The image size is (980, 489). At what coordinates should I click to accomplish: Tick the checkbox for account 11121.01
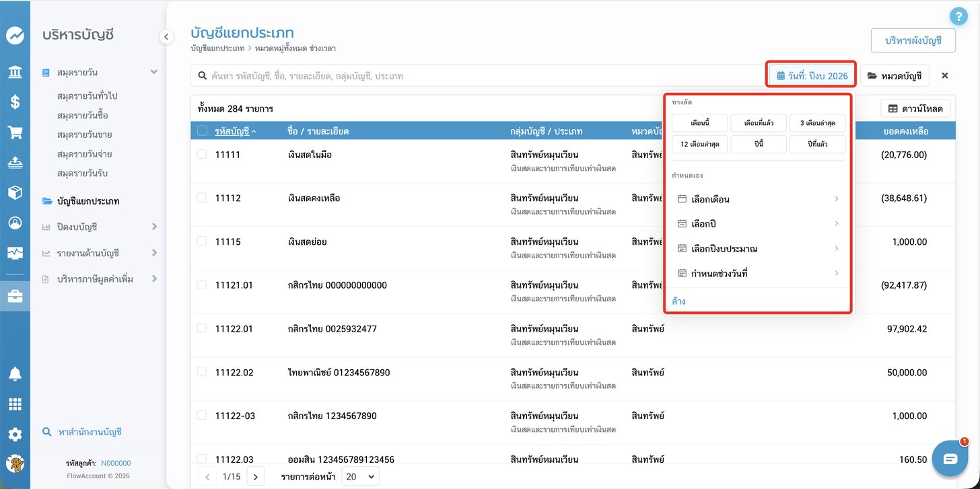202,285
